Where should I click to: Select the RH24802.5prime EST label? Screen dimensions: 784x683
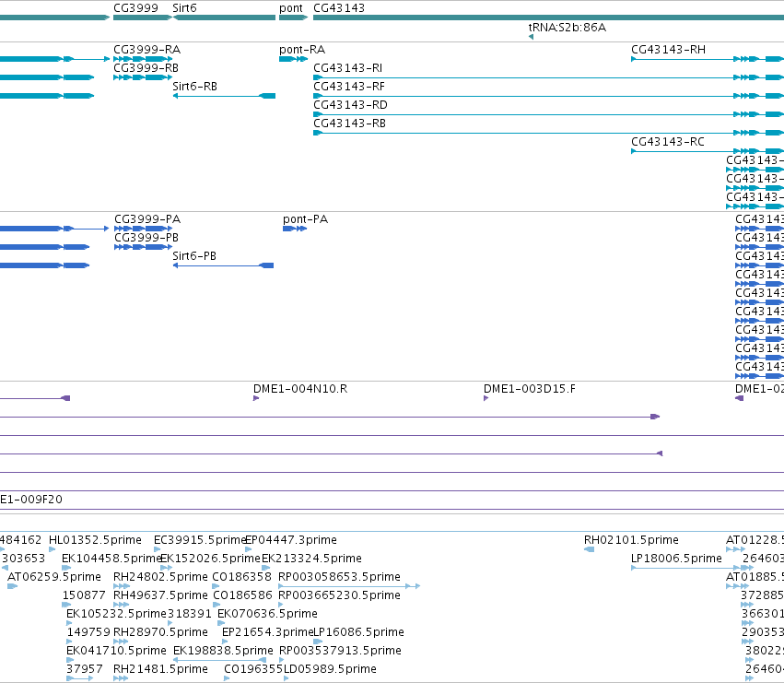click(x=160, y=577)
